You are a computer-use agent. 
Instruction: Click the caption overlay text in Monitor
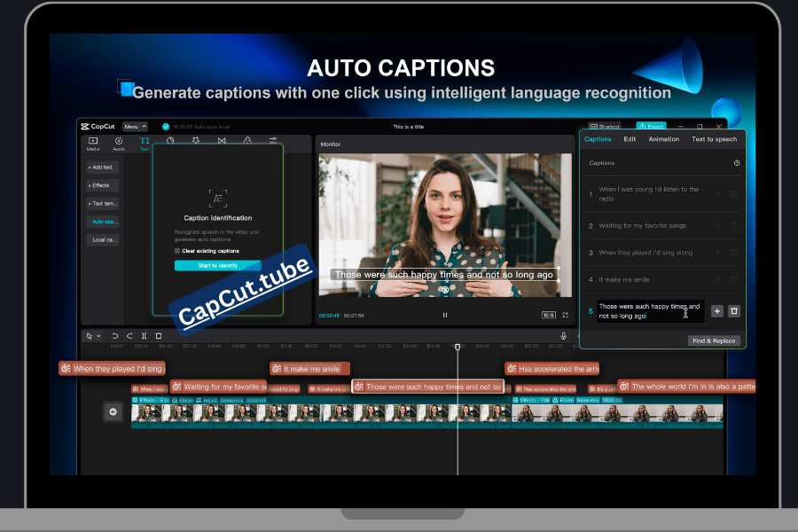[x=444, y=275]
